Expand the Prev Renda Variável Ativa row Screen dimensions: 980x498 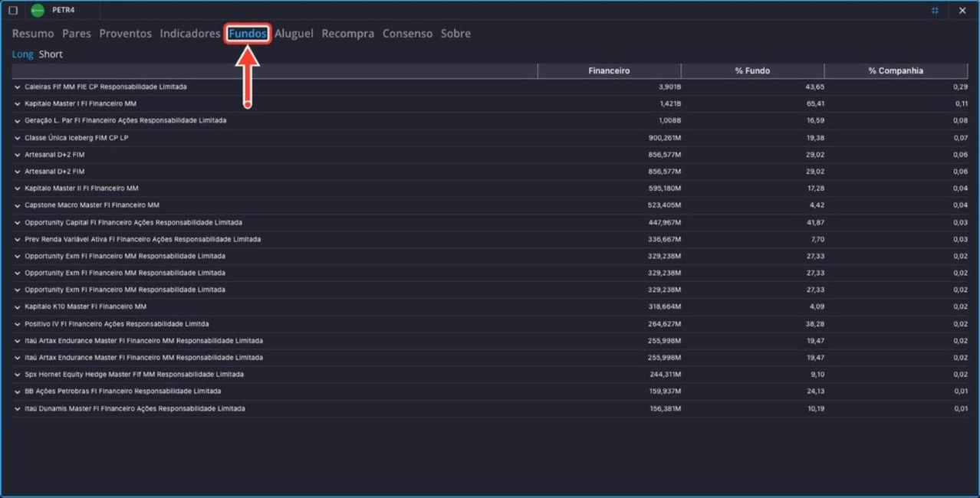pyautogui.click(x=18, y=240)
